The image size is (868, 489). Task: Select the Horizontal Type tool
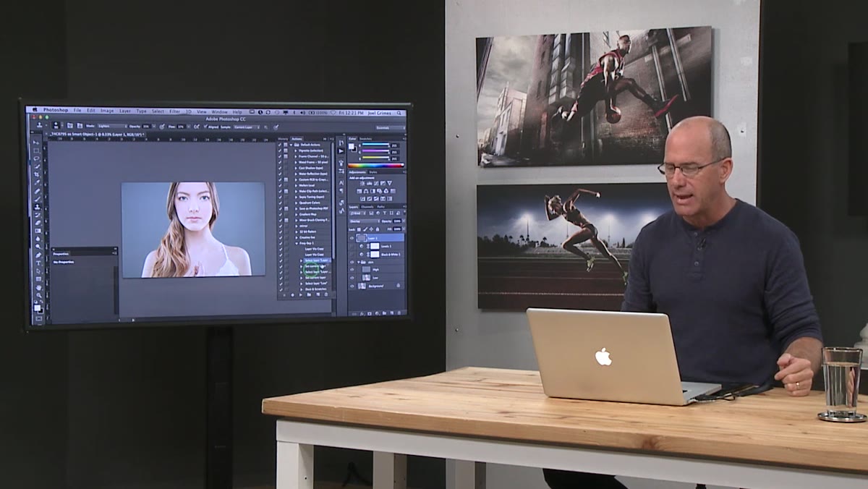(x=38, y=263)
